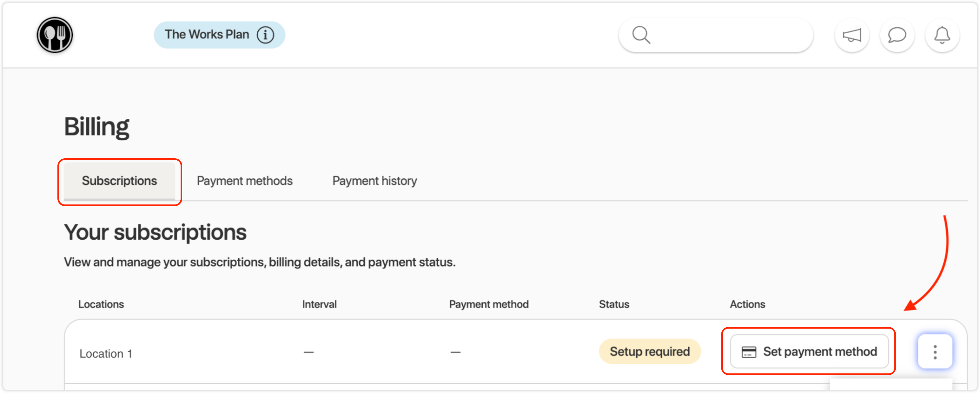Click the magnifying glass search icon
Image resolution: width=980 pixels, height=393 pixels.
641,35
